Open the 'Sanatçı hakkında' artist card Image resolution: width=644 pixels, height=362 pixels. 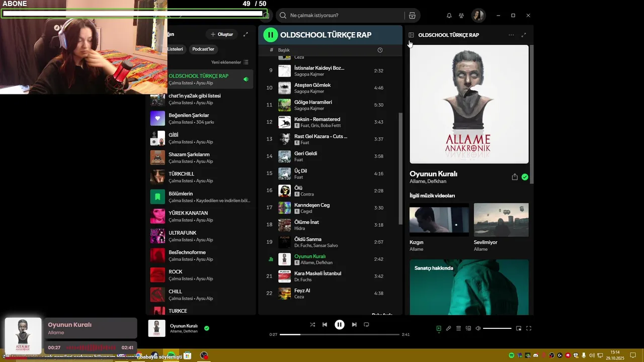pos(469,287)
